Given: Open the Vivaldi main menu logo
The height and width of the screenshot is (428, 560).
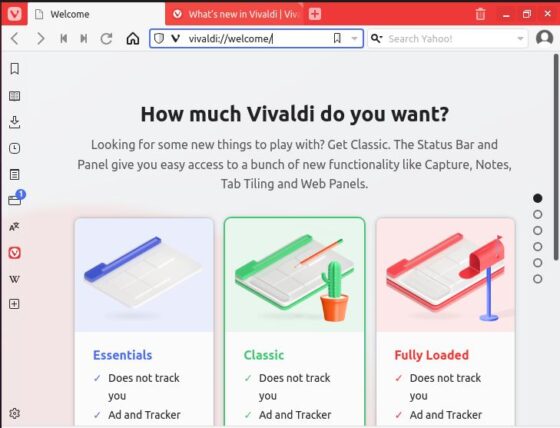Looking at the screenshot, I should point(14,14).
